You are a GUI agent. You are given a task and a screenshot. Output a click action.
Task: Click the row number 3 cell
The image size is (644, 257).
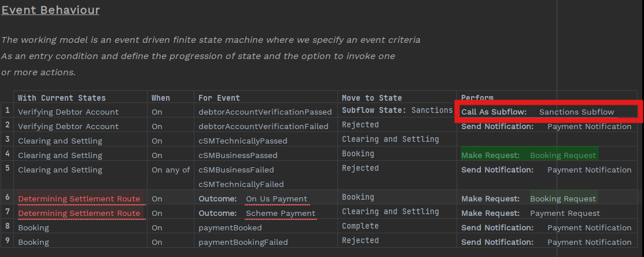click(x=8, y=141)
